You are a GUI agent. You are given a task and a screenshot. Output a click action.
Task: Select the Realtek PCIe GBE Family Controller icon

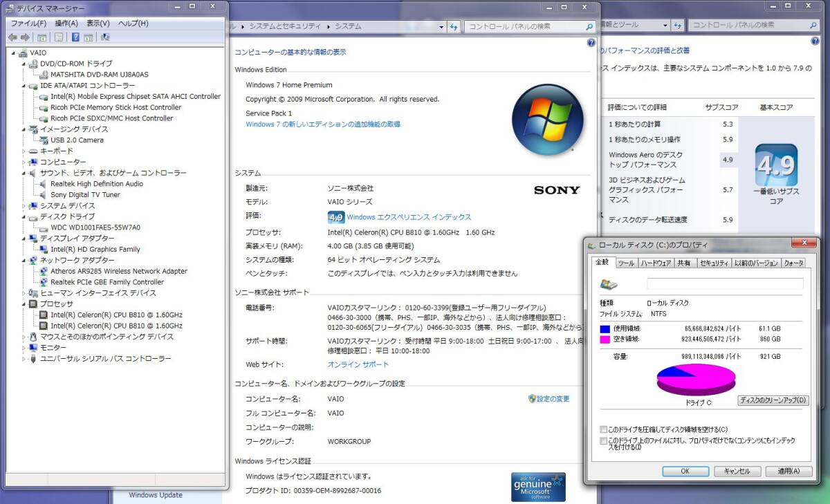(44, 282)
